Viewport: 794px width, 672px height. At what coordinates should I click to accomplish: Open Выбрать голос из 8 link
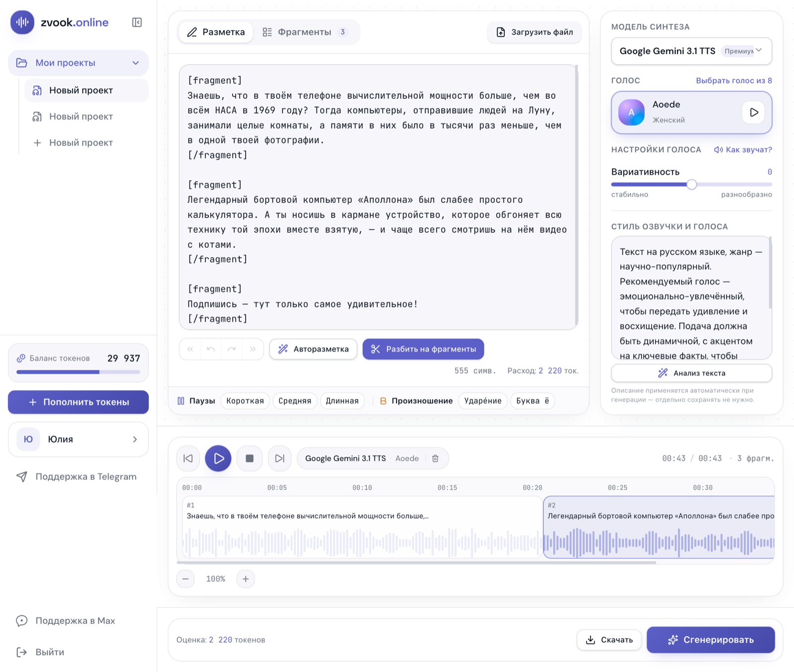click(733, 80)
